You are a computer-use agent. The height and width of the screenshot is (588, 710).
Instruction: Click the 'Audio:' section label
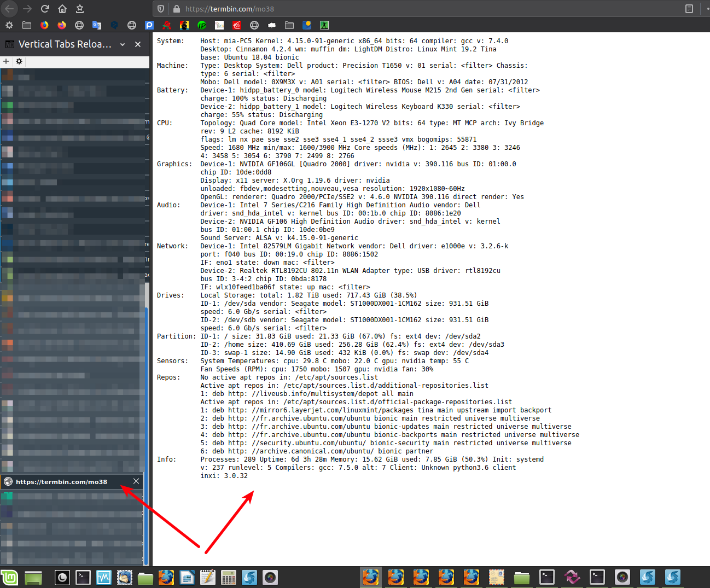point(168,205)
